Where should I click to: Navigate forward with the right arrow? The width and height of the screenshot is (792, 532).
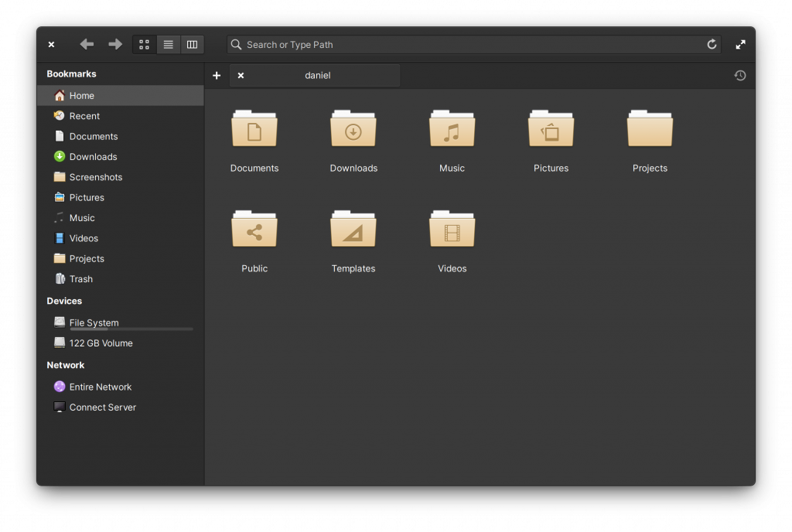(114, 44)
